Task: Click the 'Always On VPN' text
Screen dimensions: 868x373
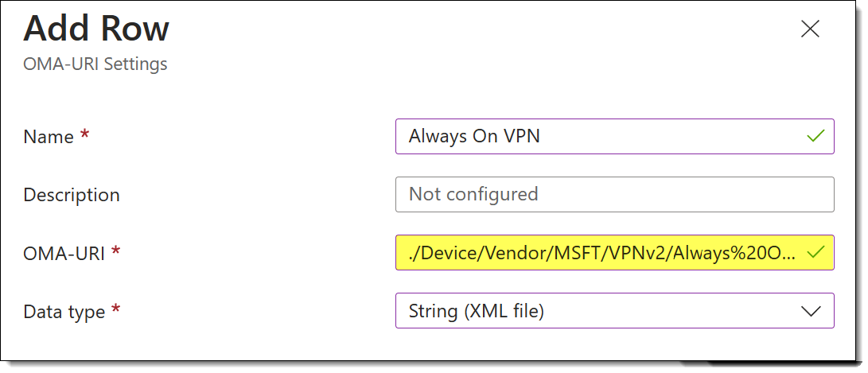Action: point(474,136)
